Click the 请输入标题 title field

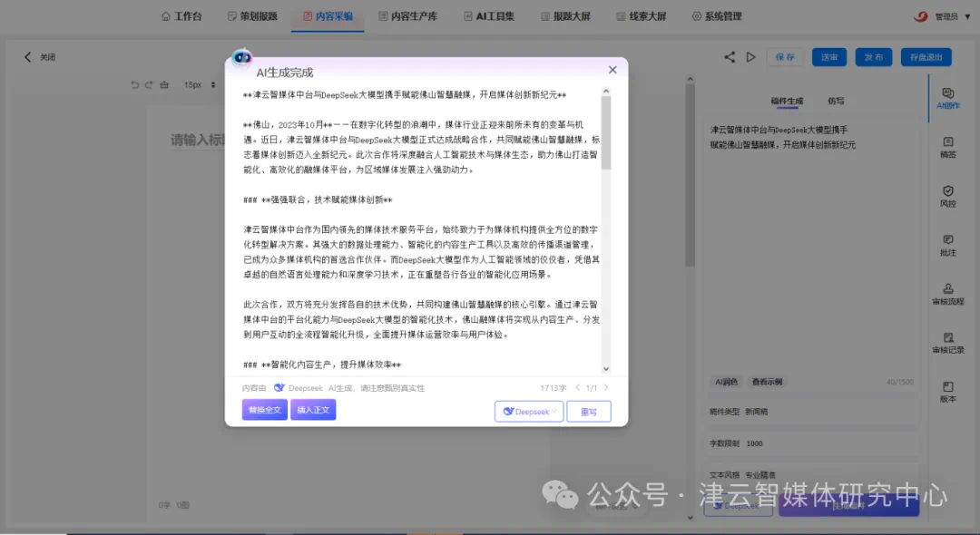(198, 140)
